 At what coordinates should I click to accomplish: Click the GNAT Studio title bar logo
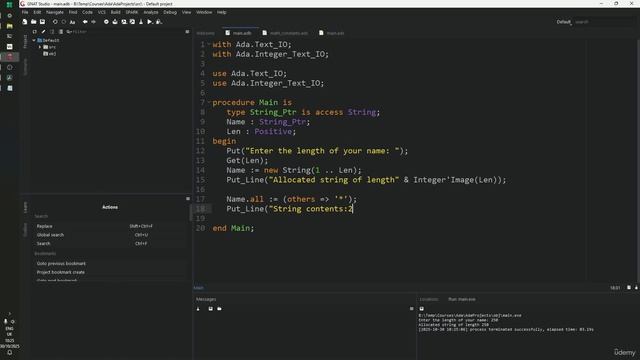(23, 4)
